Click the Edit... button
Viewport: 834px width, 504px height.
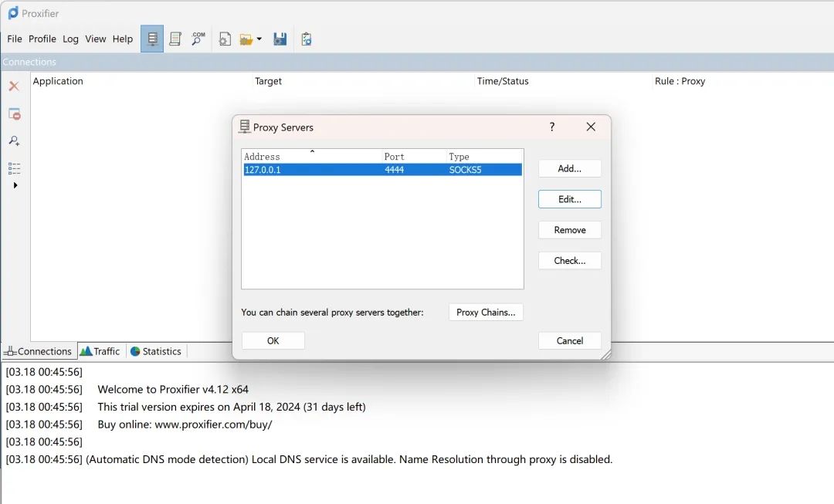(570, 199)
